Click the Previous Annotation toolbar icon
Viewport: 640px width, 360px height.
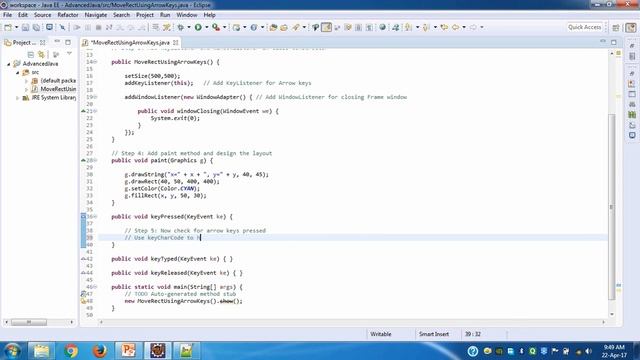point(426,27)
